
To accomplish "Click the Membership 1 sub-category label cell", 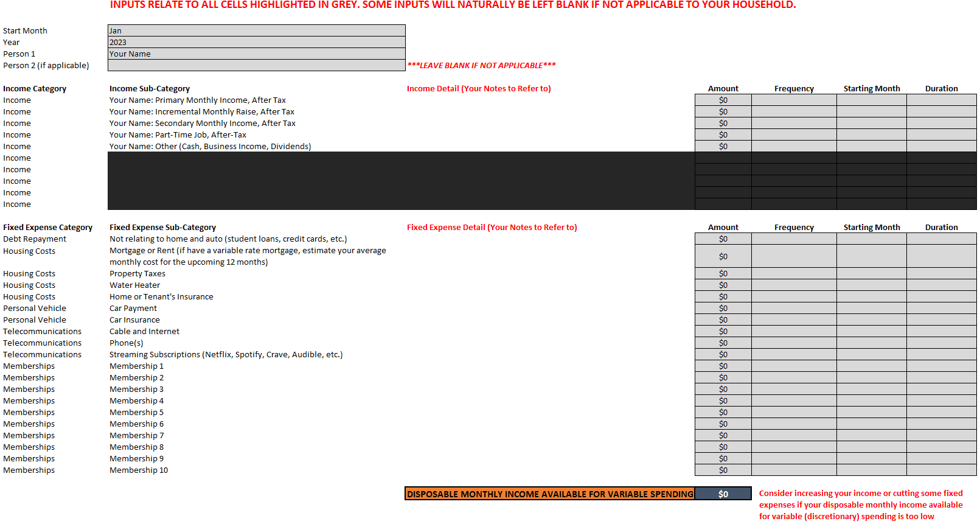I will pyautogui.click(x=136, y=366).
